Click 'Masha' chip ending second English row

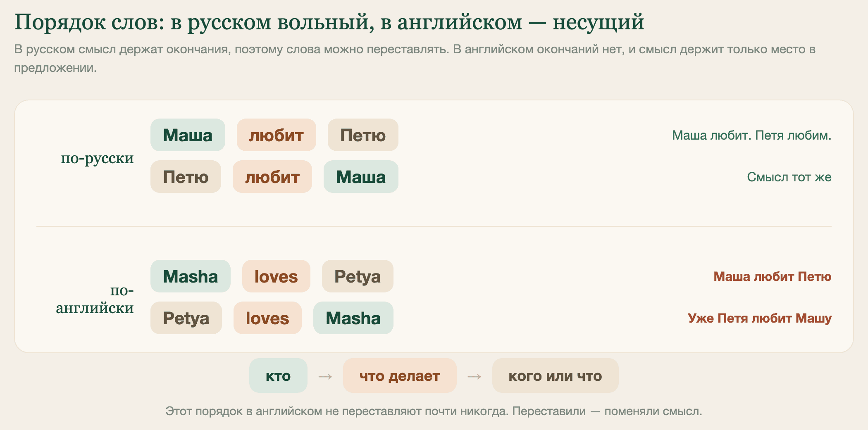353,318
